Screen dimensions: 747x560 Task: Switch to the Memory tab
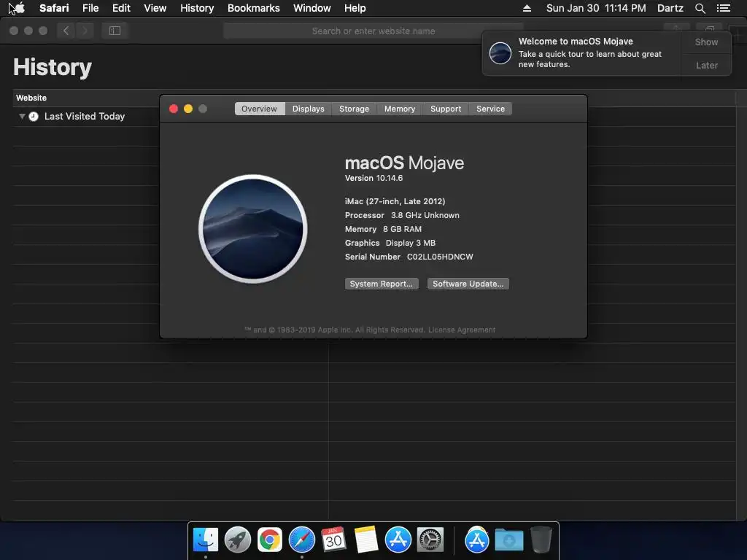pos(400,109)
